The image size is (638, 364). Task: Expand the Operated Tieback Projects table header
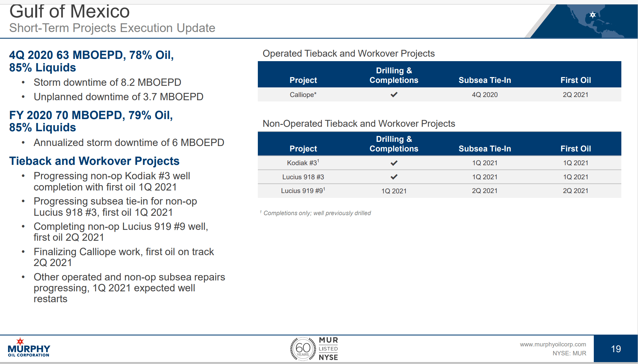pyautogui.click(x=439, y=74)
